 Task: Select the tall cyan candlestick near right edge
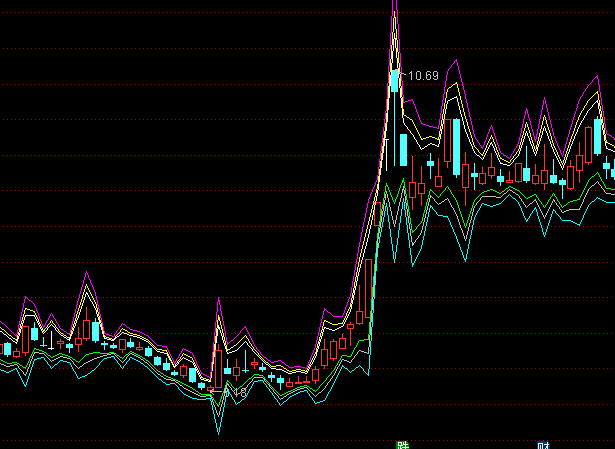(x=598, y=136)
